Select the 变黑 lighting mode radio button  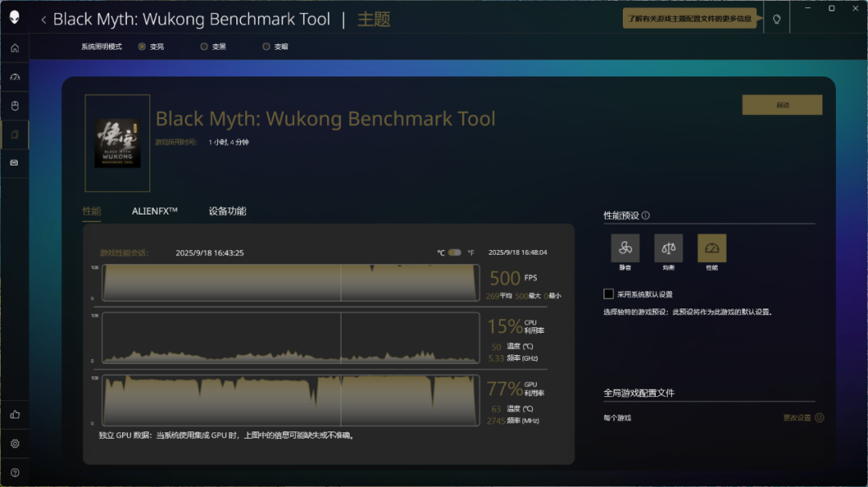[203, 47]
